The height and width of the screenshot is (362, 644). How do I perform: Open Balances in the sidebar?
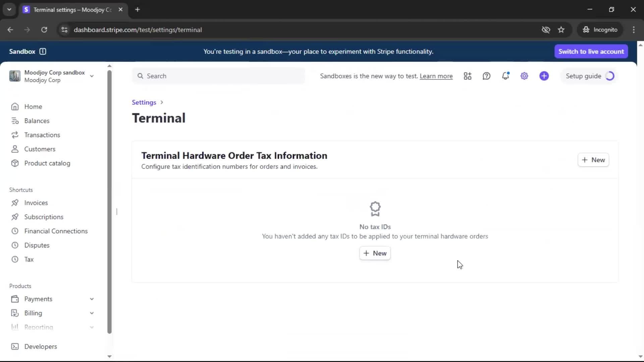37,121
